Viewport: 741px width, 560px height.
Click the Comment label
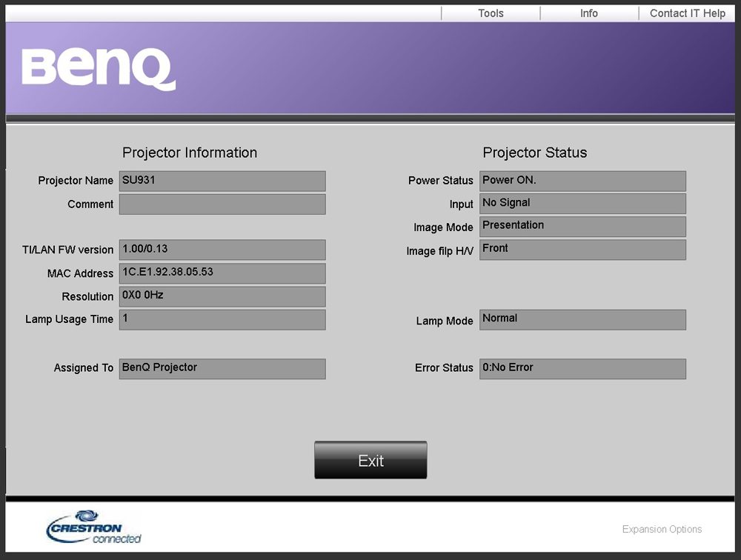click(x=90, y=204)
